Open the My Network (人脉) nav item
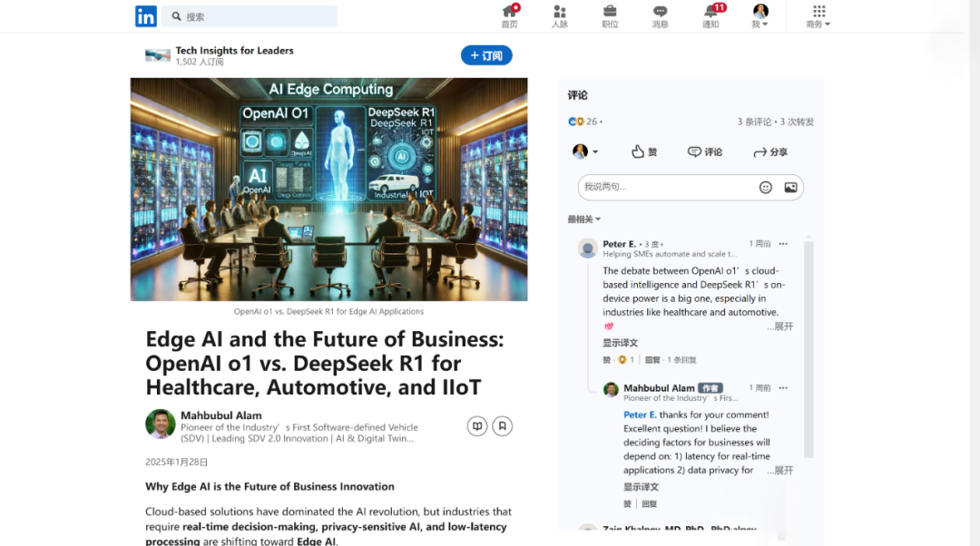 [x=559, y=16]
